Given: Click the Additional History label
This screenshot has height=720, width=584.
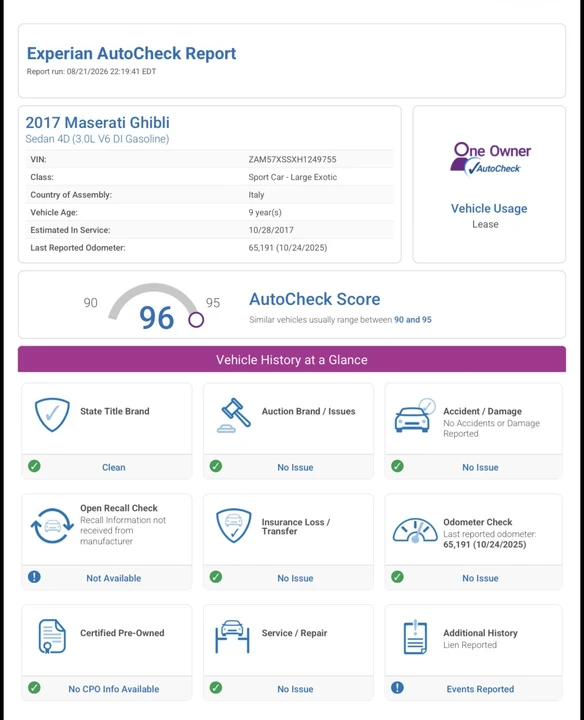Looking at the screenshot, I should 480,633.
